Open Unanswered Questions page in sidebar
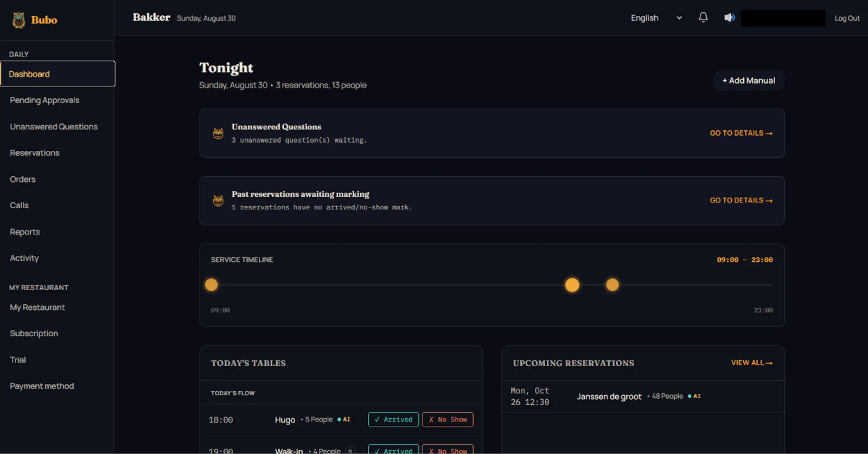868x454 pixels. coord(54,126)
